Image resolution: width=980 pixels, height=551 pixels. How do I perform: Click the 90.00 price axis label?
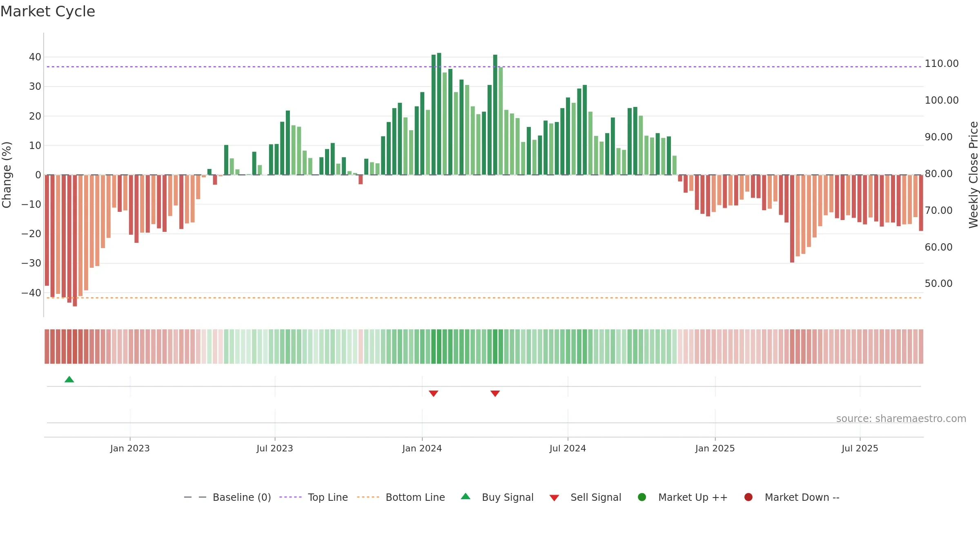pyautogui.click(x=938, y=137)
